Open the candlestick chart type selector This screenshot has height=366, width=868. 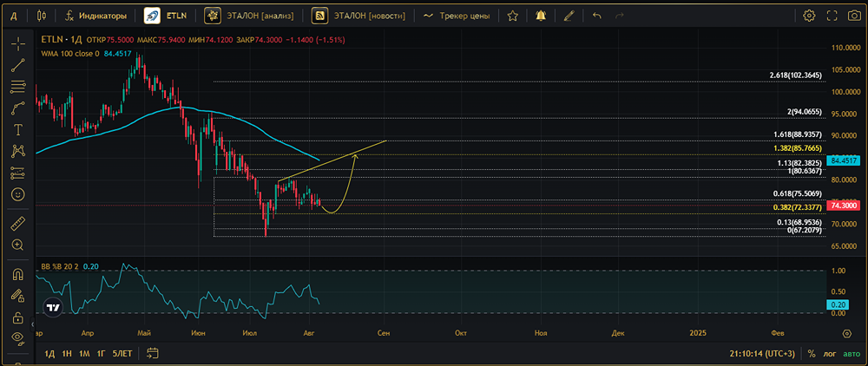42,16
